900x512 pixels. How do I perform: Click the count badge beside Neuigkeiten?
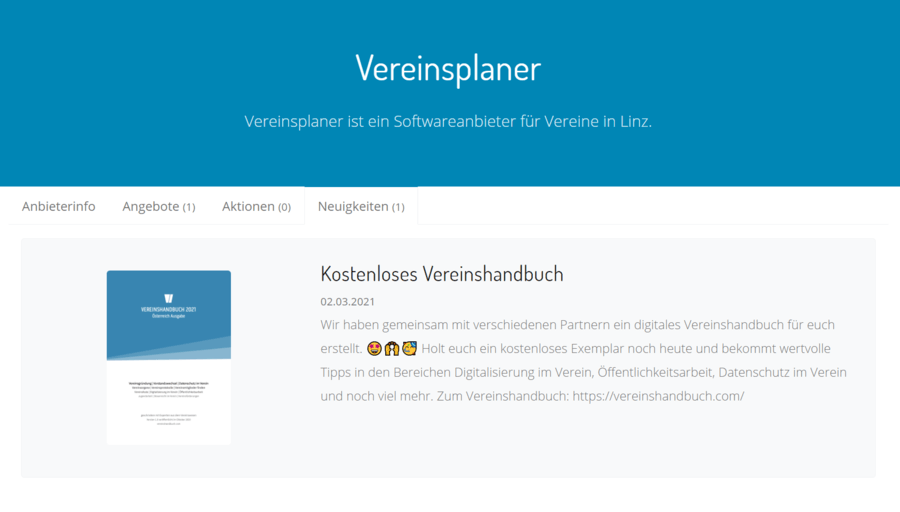398,207
